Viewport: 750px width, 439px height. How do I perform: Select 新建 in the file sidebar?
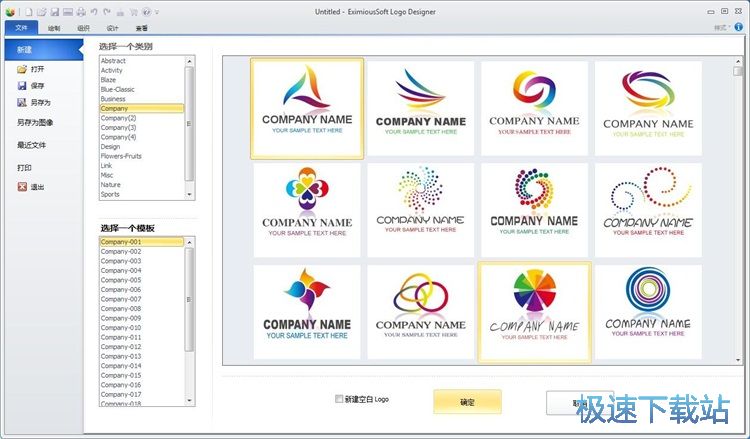tap(44, 50)
